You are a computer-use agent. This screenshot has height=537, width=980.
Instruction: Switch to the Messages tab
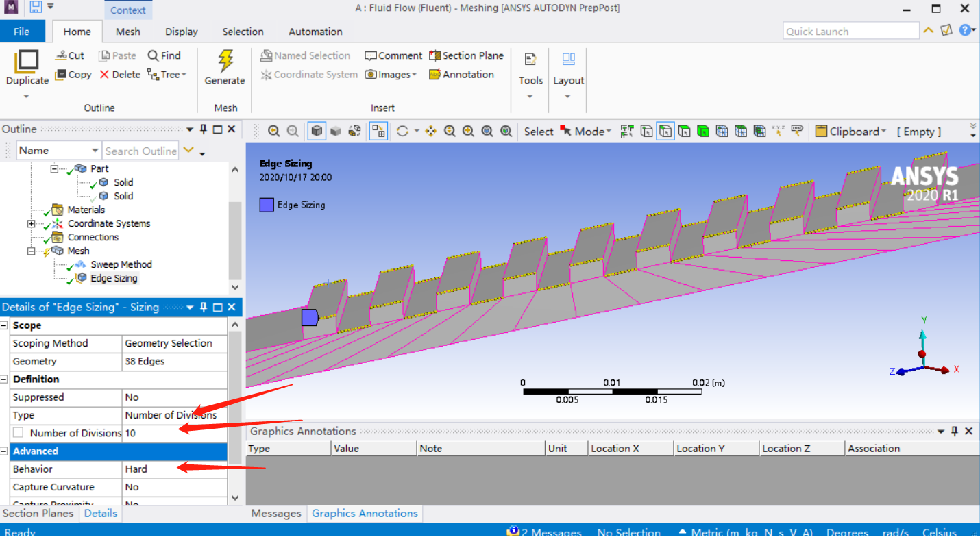[275, 513]
